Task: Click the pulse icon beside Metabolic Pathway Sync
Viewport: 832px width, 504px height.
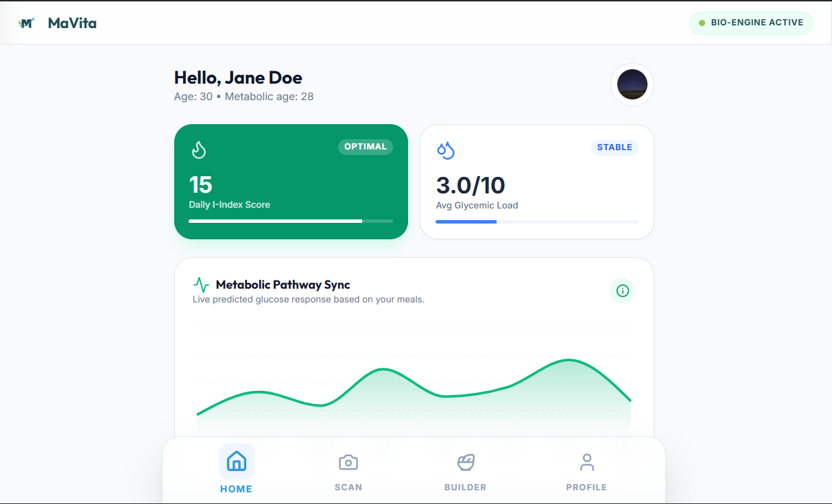Action: [x=202, y=285]
